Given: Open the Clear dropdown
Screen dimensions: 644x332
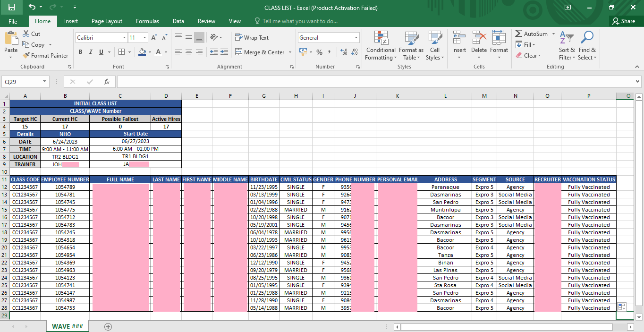Looking at the screenshot, I should [528, 56].
